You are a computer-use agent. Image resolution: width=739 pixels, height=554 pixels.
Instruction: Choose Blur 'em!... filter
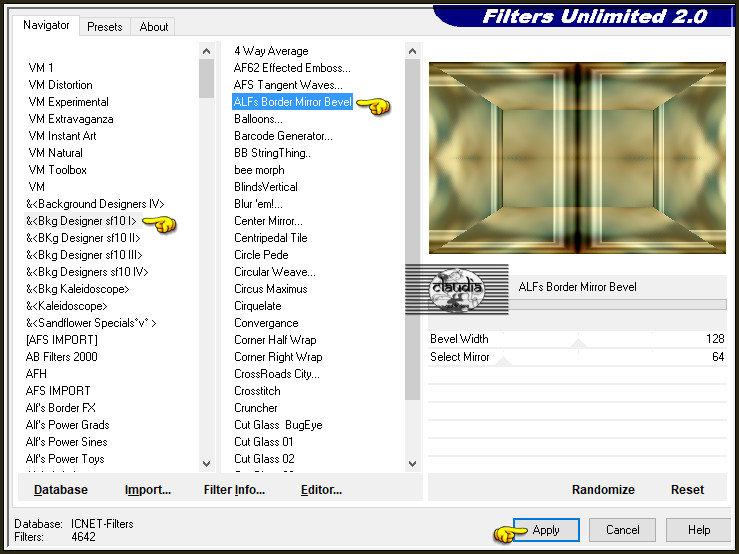point(258,204)
